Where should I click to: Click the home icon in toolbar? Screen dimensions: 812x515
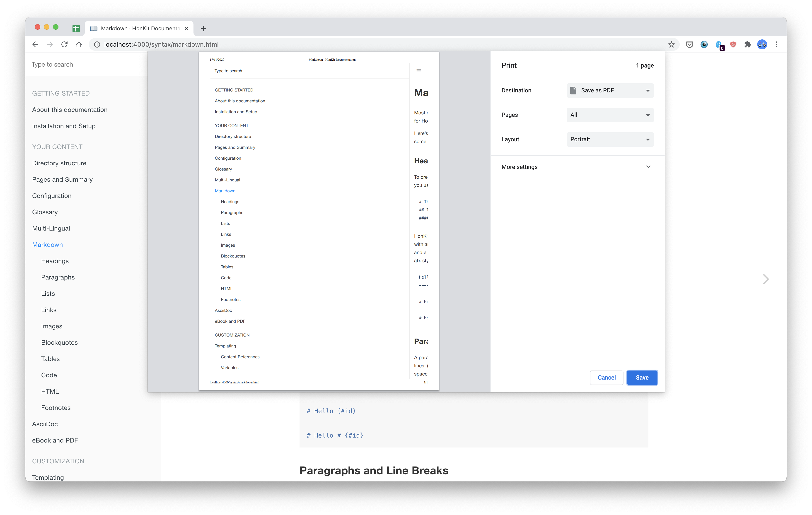click(79, 44)
